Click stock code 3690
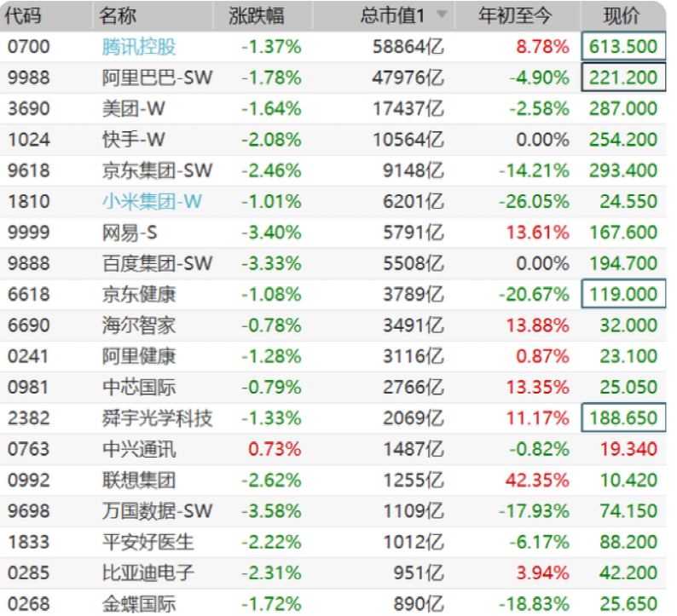 (29, 108)
